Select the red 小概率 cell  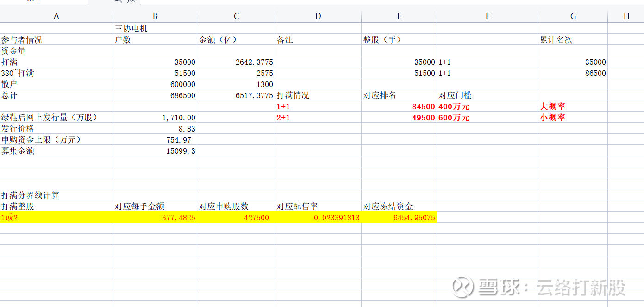573,117
